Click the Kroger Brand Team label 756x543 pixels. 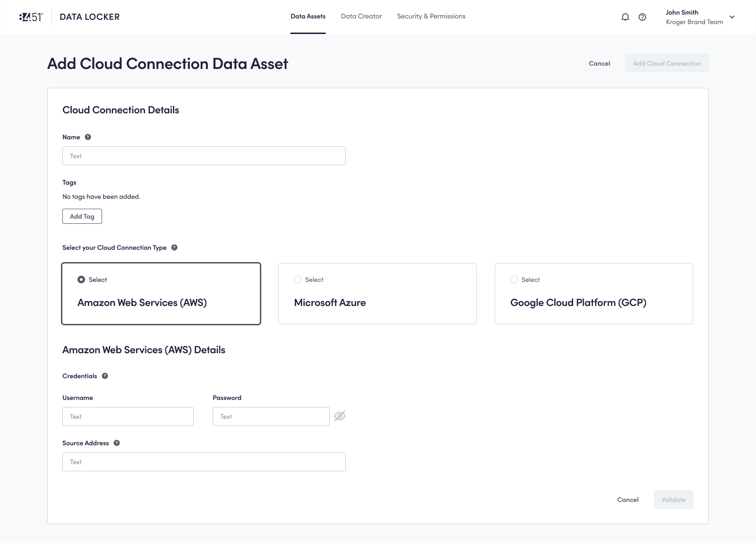[695, 22]
